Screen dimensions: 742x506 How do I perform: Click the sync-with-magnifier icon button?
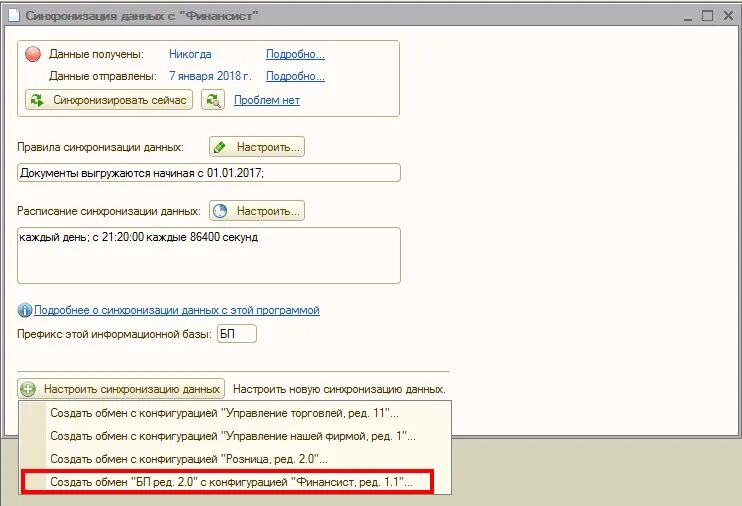pyautogui.click(x=212, y=100)
